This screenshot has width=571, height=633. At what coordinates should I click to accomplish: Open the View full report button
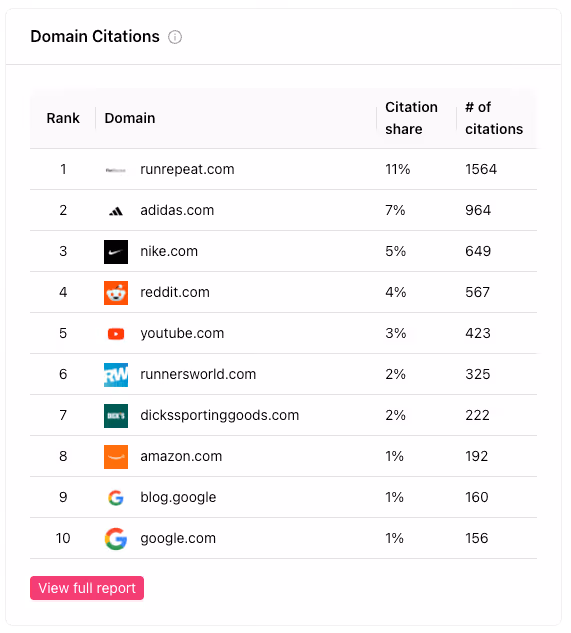(x=87, y=588)
